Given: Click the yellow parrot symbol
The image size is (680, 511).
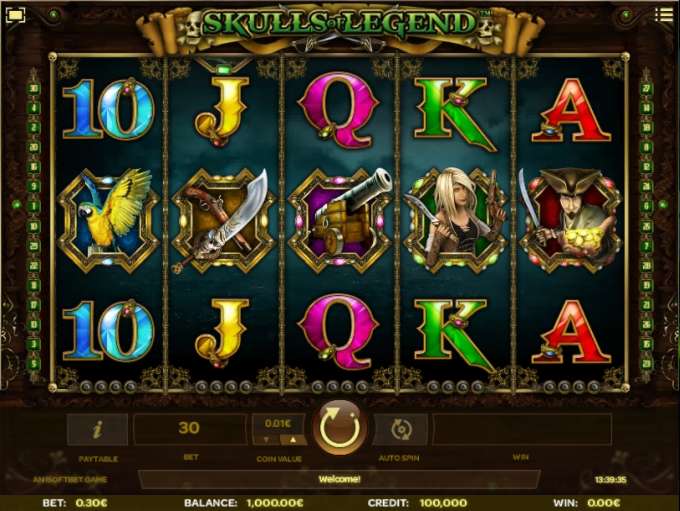Looking at the screenshot, I should click(x=108, y=220).
